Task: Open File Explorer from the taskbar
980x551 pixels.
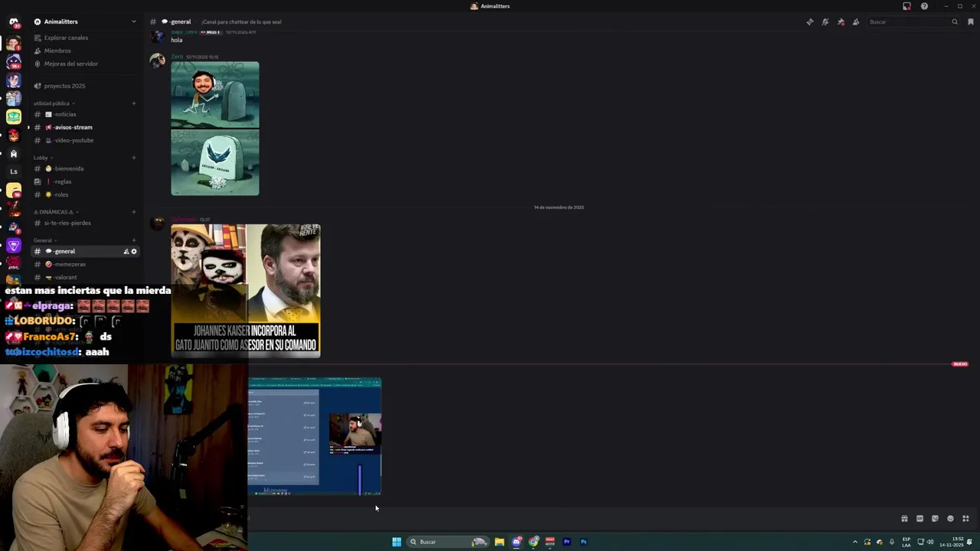Action: [499, 542]
